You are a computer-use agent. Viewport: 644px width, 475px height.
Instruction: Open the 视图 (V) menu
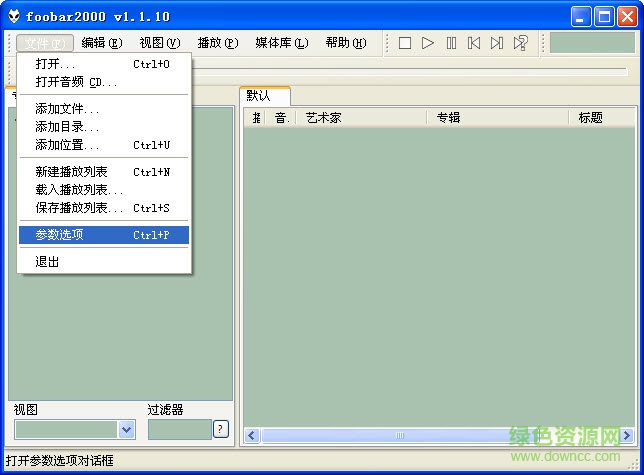[159, 43]
